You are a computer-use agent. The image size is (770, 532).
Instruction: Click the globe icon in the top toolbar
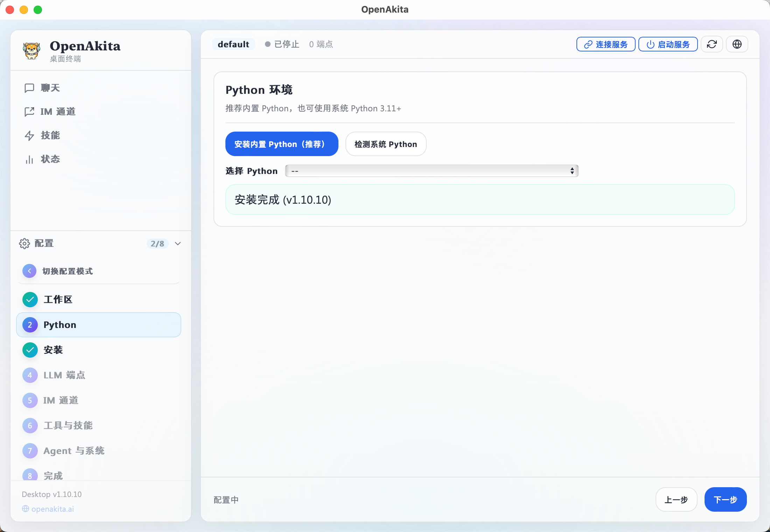(737, 44)
